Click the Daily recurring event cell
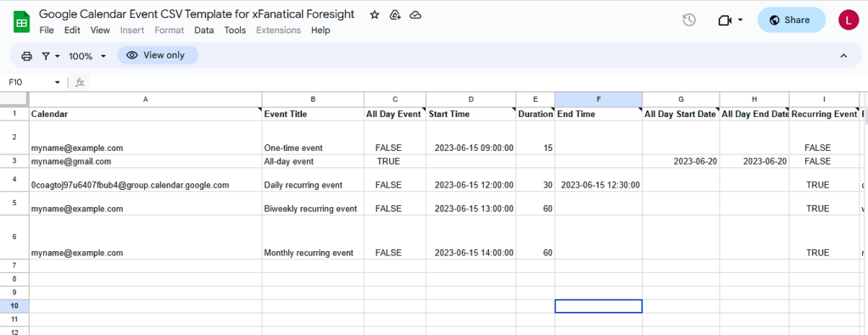The width and height of the screenshot is (868, 335). pos(313,180)
